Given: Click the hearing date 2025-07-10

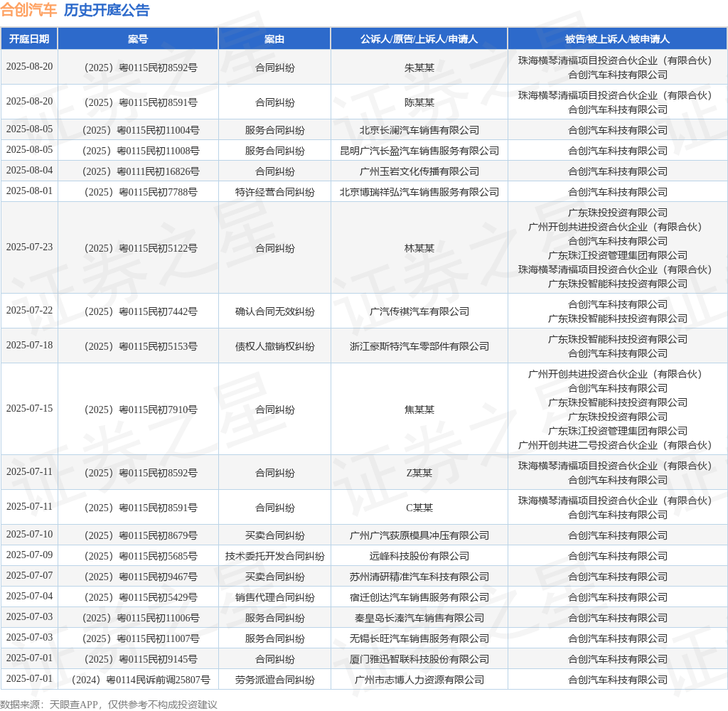Looking at the screenshot, I should tap(29, 534).
